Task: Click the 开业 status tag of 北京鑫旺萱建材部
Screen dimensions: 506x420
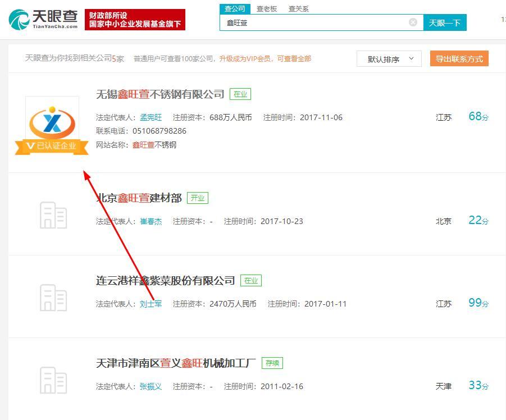Action: click(x=198, y=198)
